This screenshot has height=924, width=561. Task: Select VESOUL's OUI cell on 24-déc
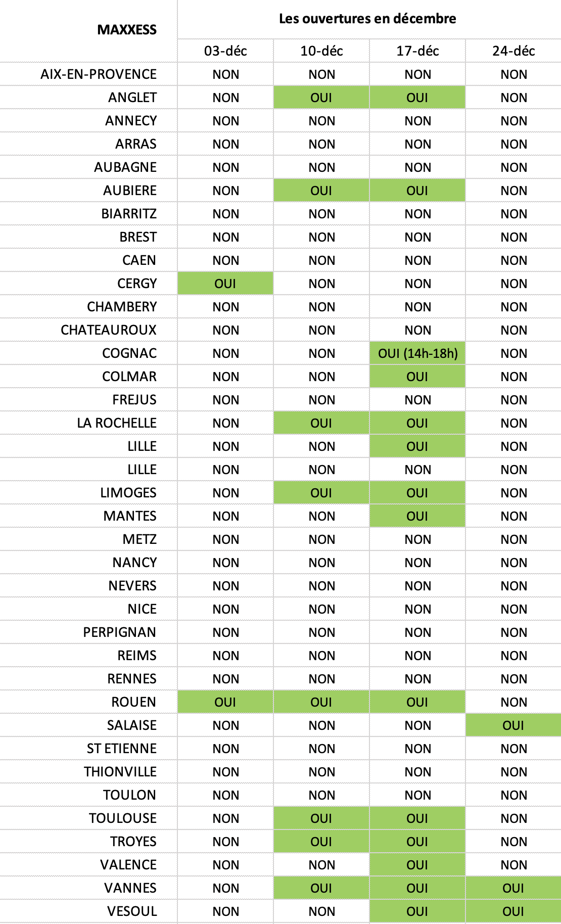pyautogui.click(x=513, y=911)
